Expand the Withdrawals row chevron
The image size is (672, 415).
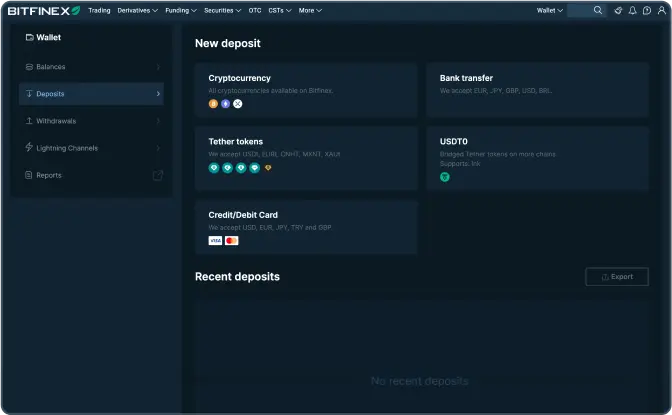pyautogui.click(x=158, y=121)
